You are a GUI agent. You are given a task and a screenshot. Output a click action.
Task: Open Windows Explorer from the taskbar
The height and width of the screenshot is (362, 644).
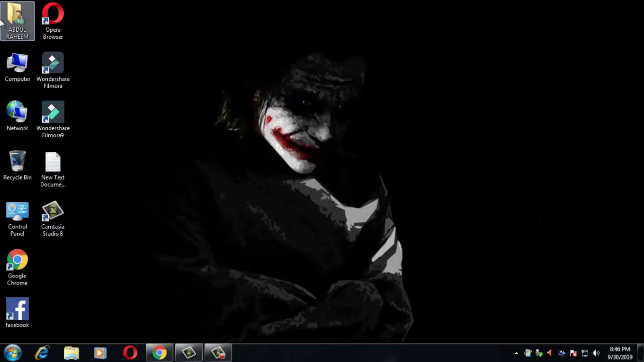[71, 353]
